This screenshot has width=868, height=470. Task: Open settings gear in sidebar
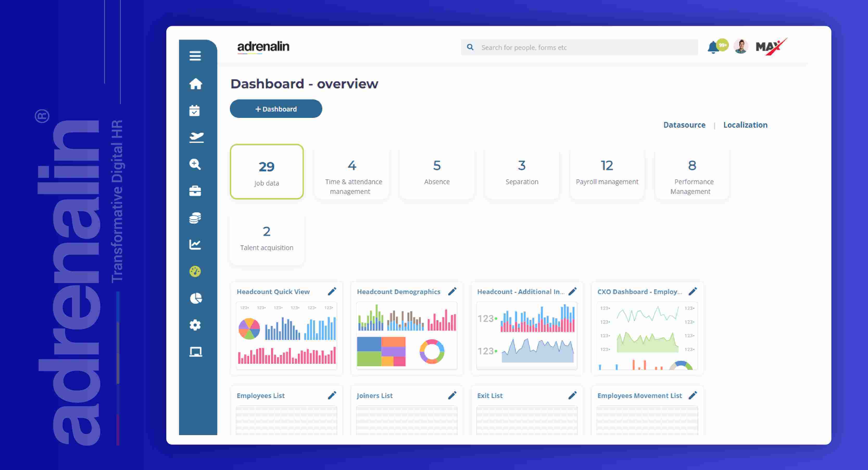point(195,325)
